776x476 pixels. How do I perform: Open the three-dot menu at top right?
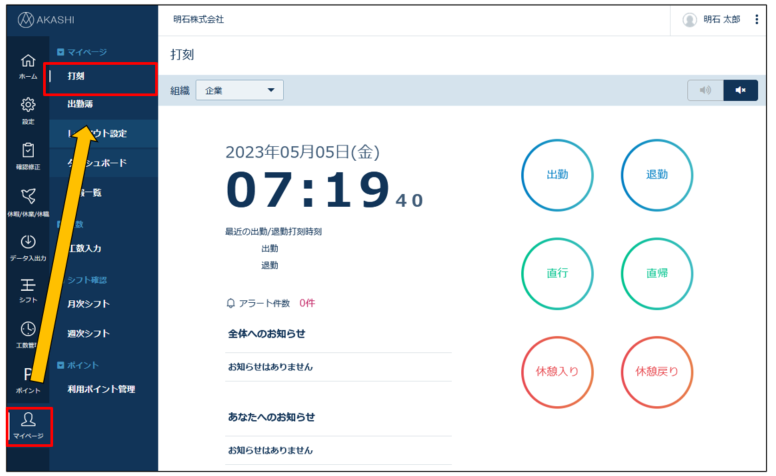756,19
